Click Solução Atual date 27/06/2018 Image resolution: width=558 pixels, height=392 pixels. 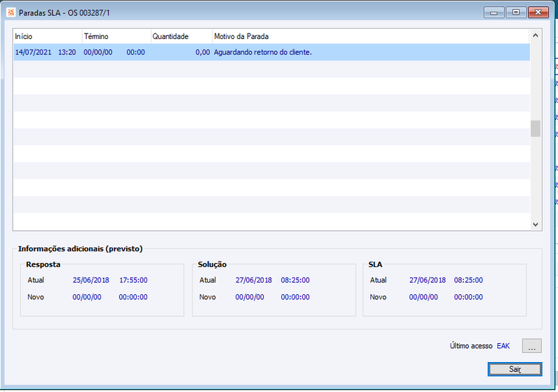pyautogui.click(x=253, y=280)
